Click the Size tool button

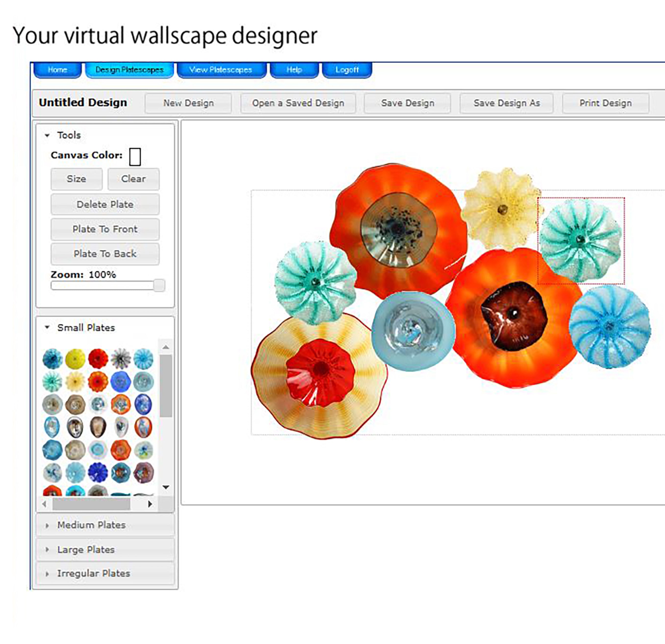click(76, 179)
